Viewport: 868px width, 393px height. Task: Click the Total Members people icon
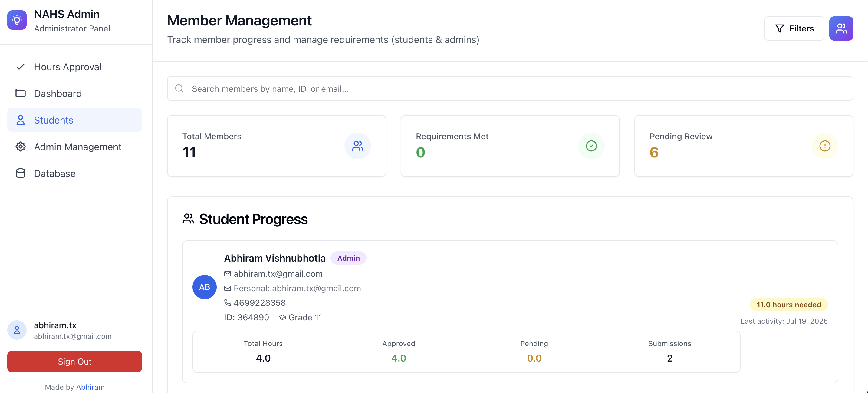pos(357,146)
